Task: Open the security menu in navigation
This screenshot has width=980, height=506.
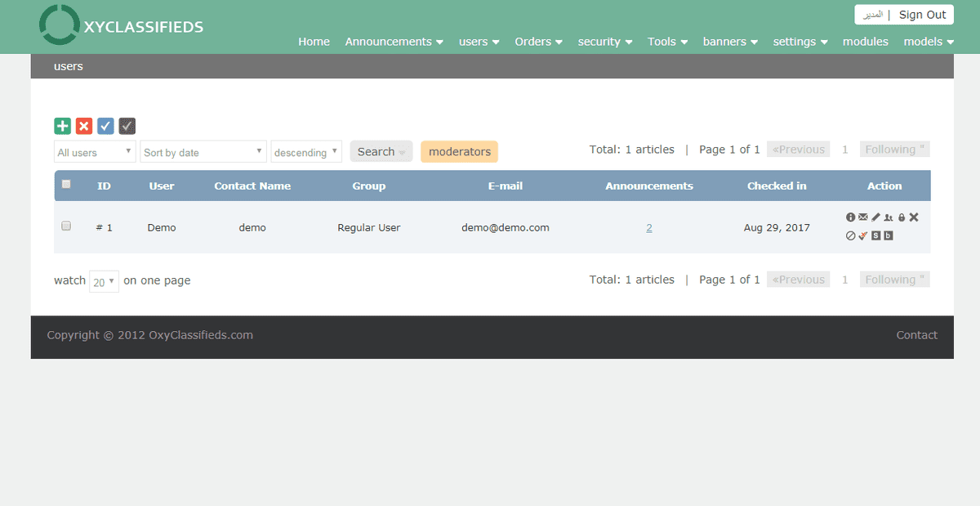Action: click(x=604, y=42)
